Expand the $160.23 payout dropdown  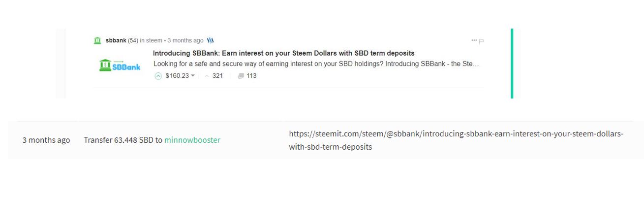(193, 76)
